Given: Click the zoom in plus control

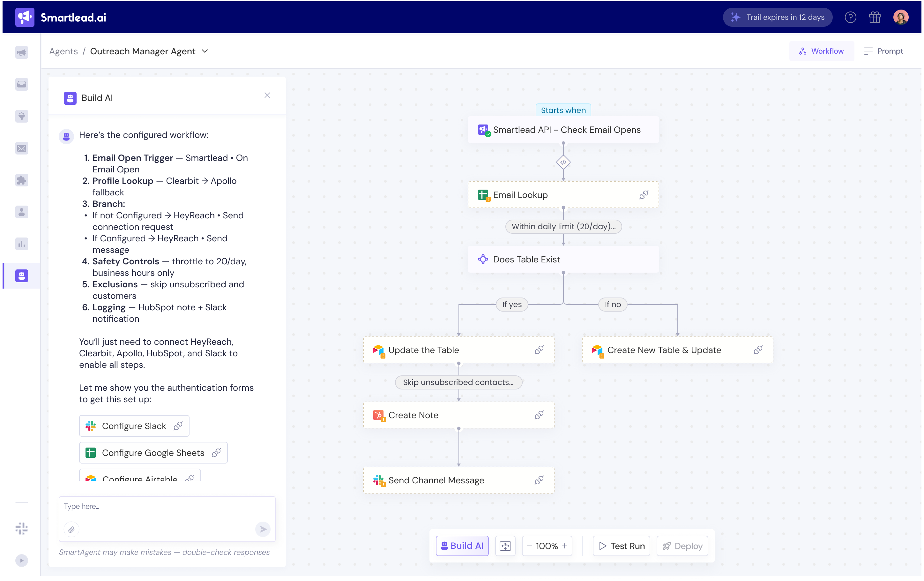Looking at the screenshot, I should tap(564, 546).
